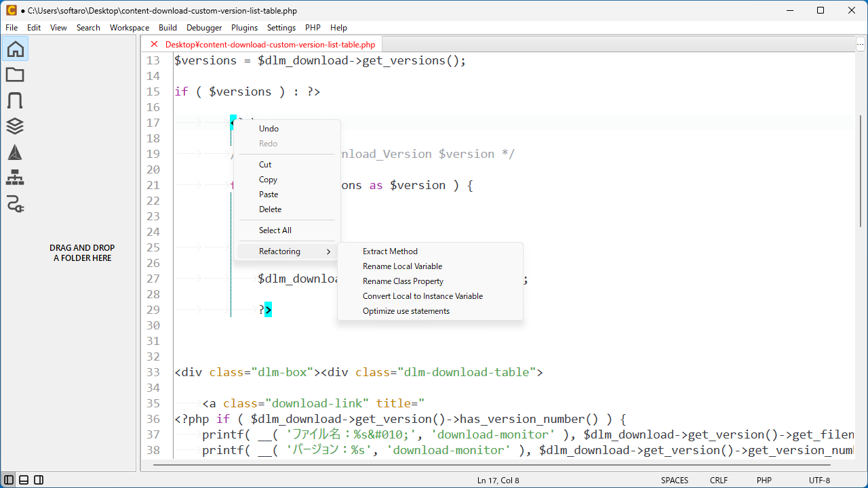Open the Debugger menu
The width and height of the screenshot is (868, 488).
(204, 28)
